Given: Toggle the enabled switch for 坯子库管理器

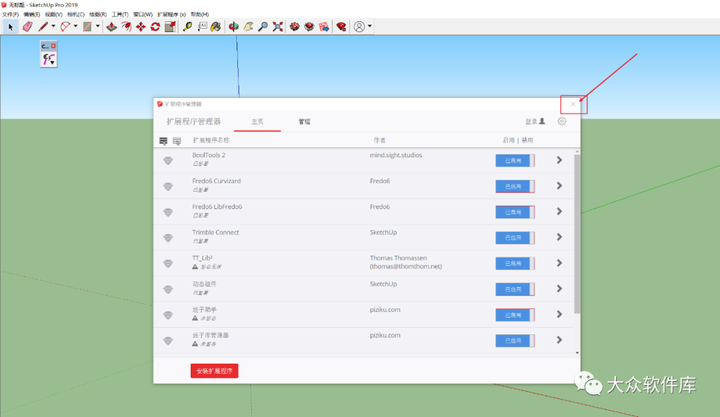Looking at the screenshot, I should coord(515,340).
